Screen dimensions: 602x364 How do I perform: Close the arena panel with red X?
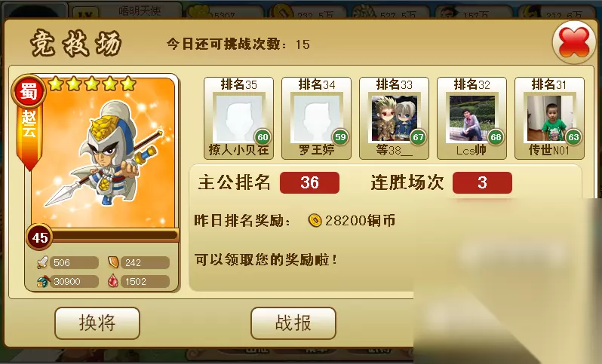[x=573, y=41]
